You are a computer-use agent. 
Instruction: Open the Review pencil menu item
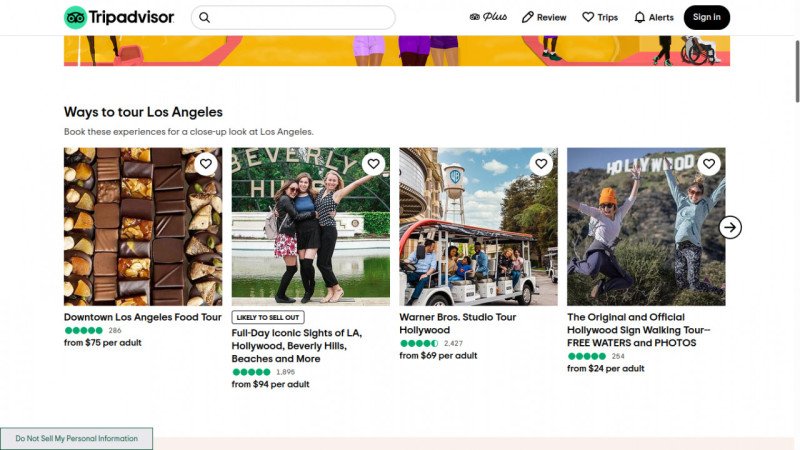(x=544, y=17)
